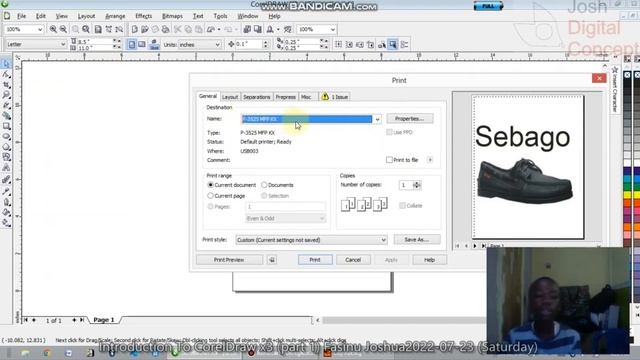Set page orientation to Portrait
The image size is (640, 360).
[131, 44]
